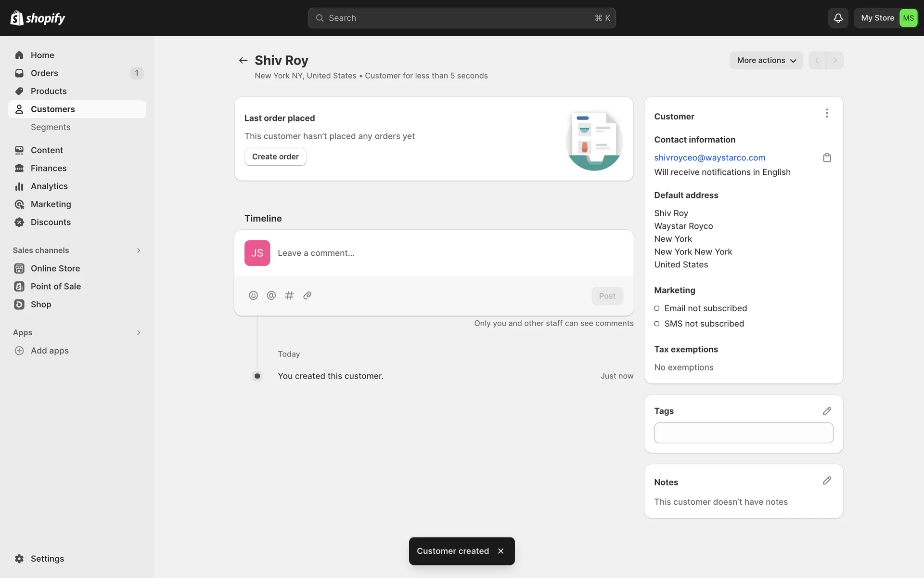This screenshot has width=924, height=578.
Task: Copy email address with clipboard icon
Action: tap(827, 158)
